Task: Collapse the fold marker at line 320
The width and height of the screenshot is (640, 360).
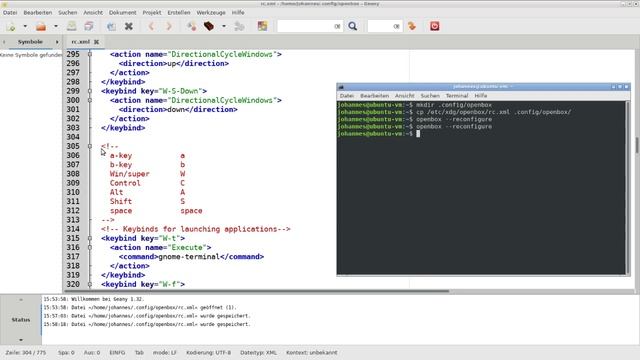Action: [x=90, y=284]
